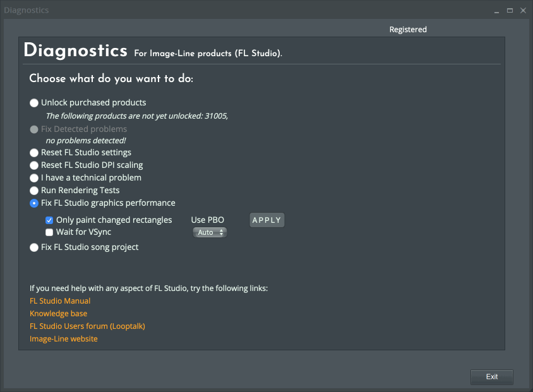533x392 pixels.
Task: Maximize the Diagnostics window
Action: tap(510, 10)
